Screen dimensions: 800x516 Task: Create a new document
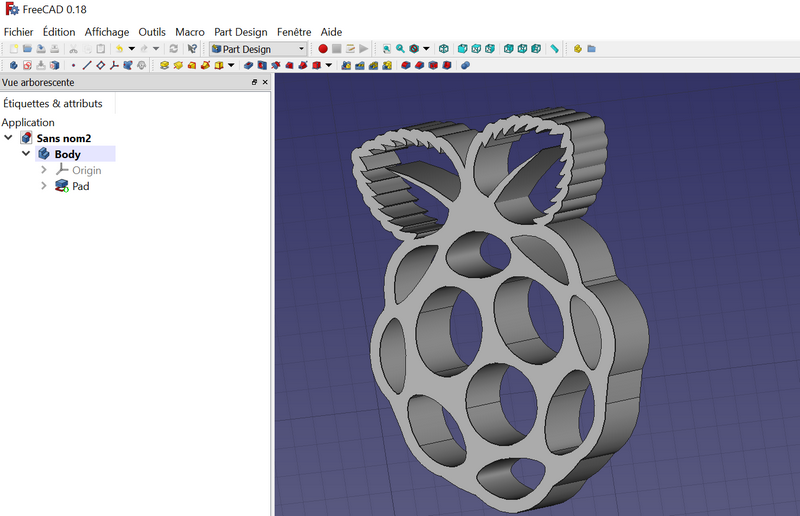coord(14,49)
